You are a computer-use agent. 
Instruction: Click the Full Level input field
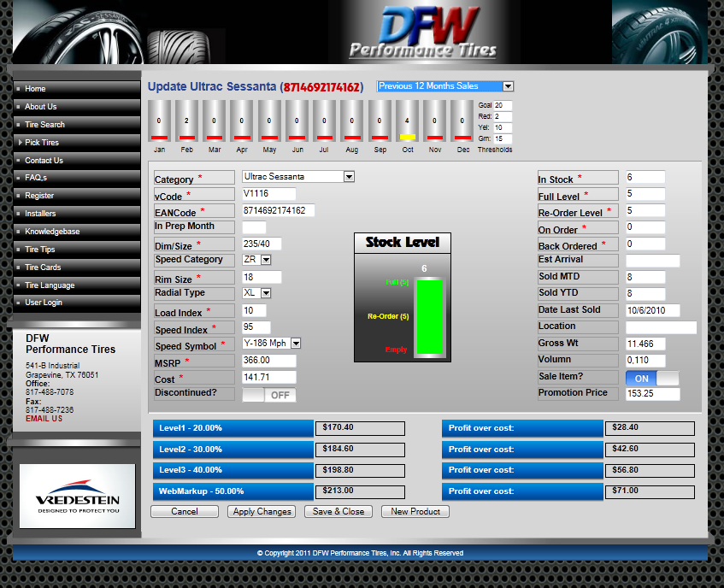(645, 194)
